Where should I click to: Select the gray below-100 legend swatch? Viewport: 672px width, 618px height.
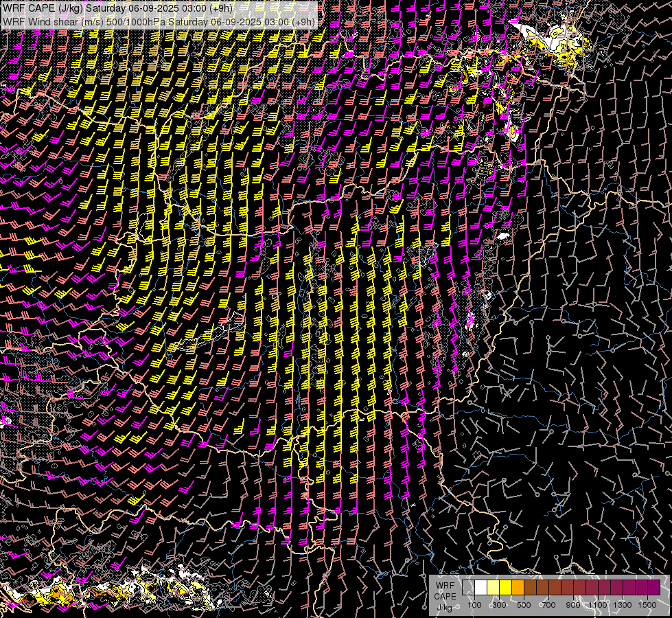[x=468, y=588]
